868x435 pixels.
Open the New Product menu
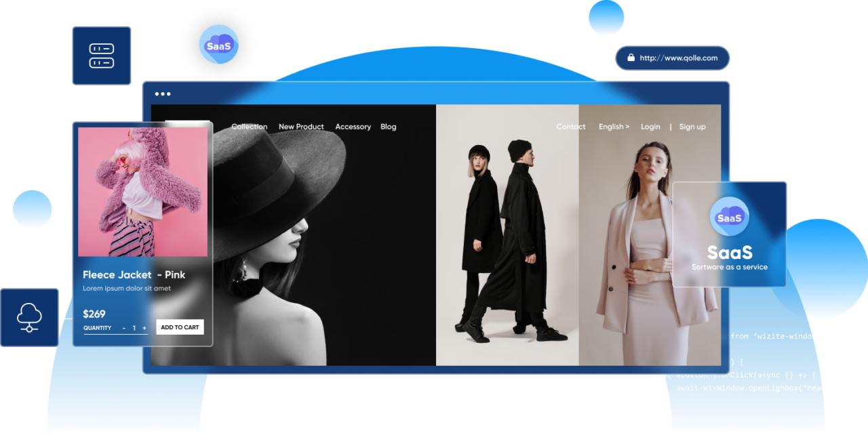pyautogui.click(x=301, y=127)
